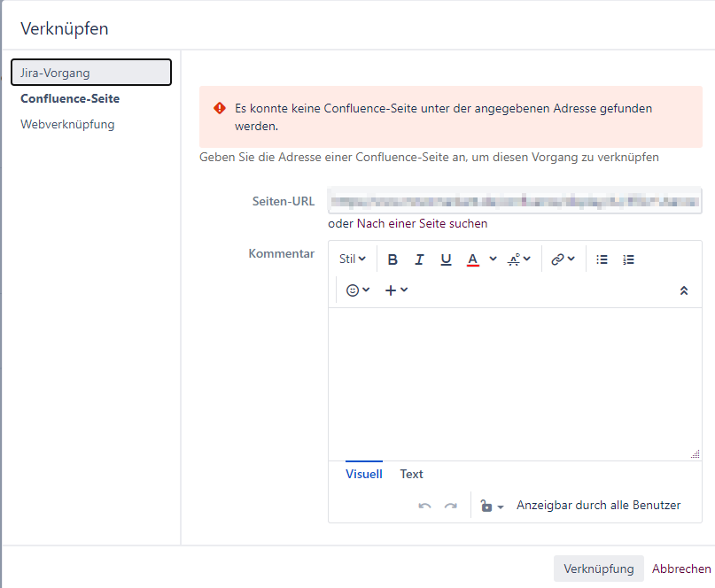715x588 pixels.
Task: Open the more formatting options dropdown
Action: click(519, 259)
